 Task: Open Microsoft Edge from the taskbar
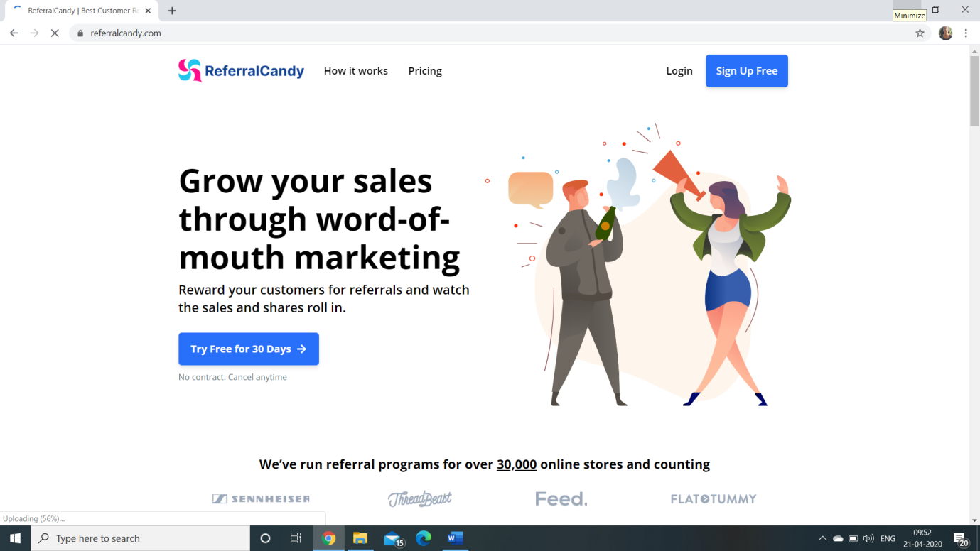coord(424,538)
